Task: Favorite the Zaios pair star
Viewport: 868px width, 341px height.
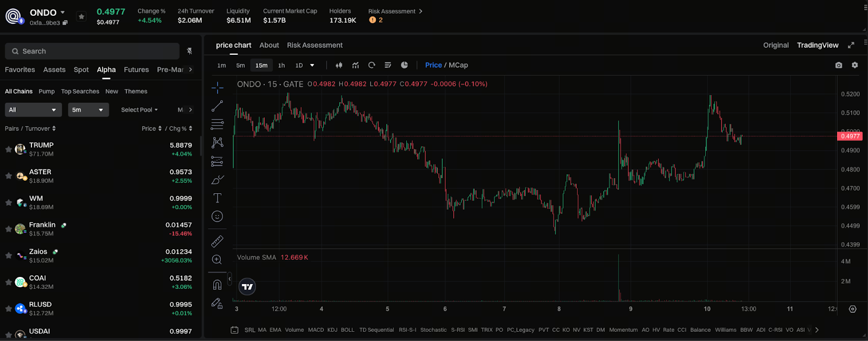Action: click(9, 256)
